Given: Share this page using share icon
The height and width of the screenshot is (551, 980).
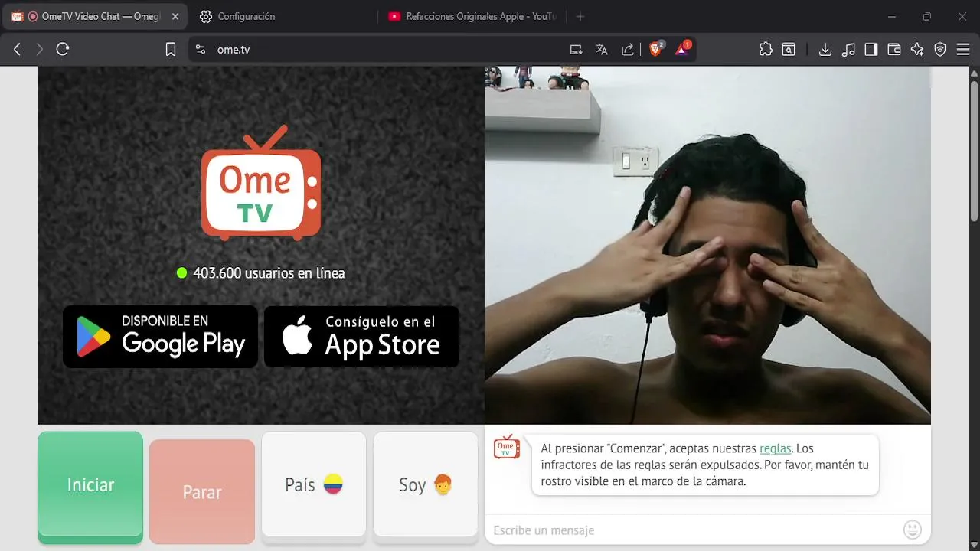Looking at the screenshot, I should click(627, 50).
